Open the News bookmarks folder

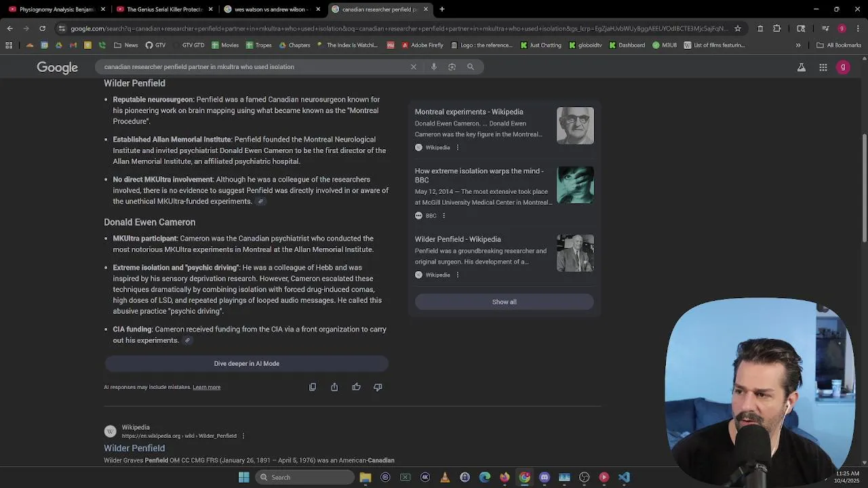click(x=126, y=45)
